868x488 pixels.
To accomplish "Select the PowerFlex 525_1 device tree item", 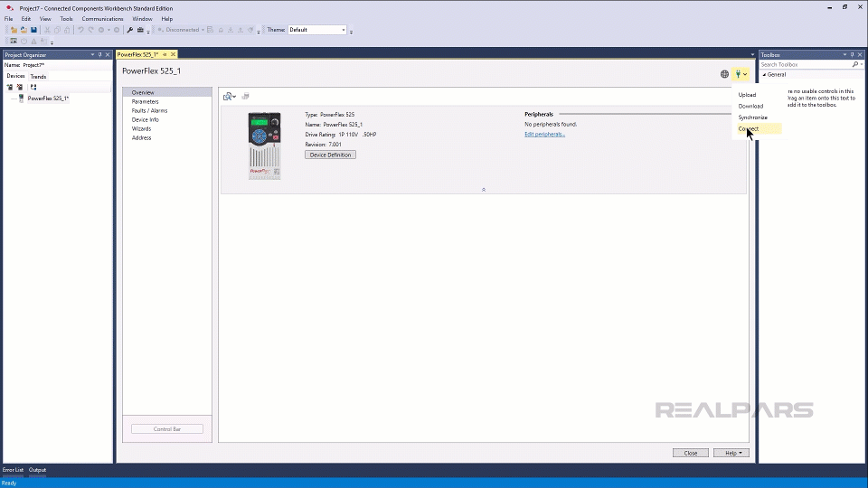I will click(48, 99).
